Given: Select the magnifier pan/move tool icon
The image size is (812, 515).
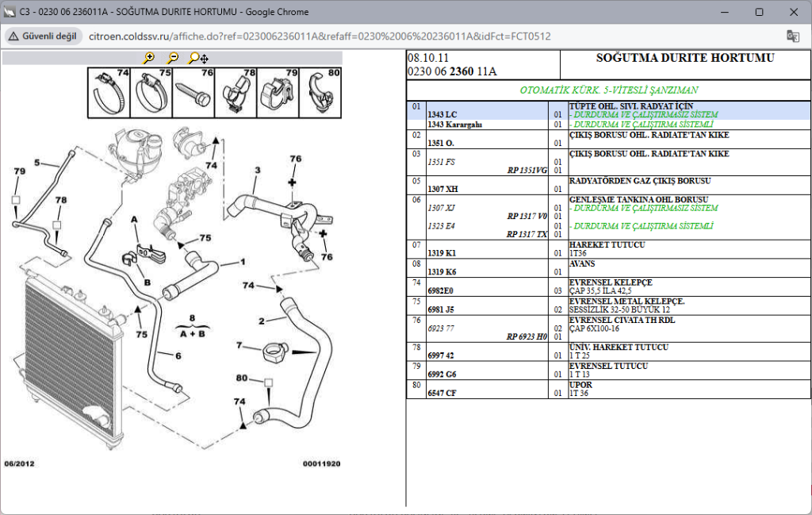Looking at the screenshot, I should coord(198,58).
